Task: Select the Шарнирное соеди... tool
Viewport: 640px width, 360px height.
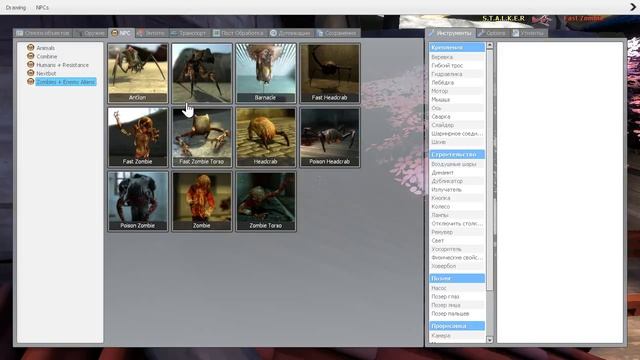Action: pyautogui.click(x=457, y=133)
